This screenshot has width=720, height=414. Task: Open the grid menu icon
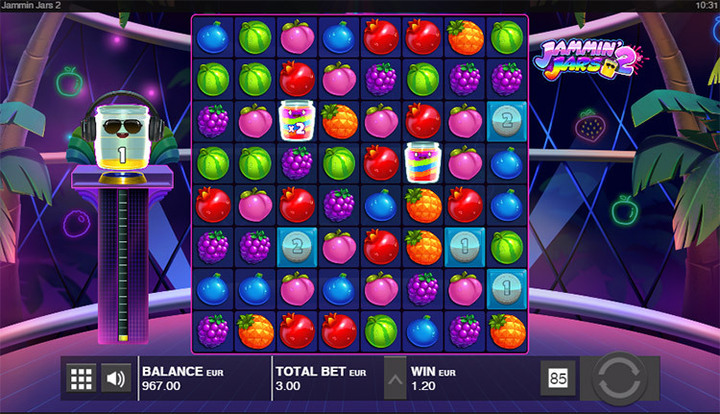click(81, 378)
